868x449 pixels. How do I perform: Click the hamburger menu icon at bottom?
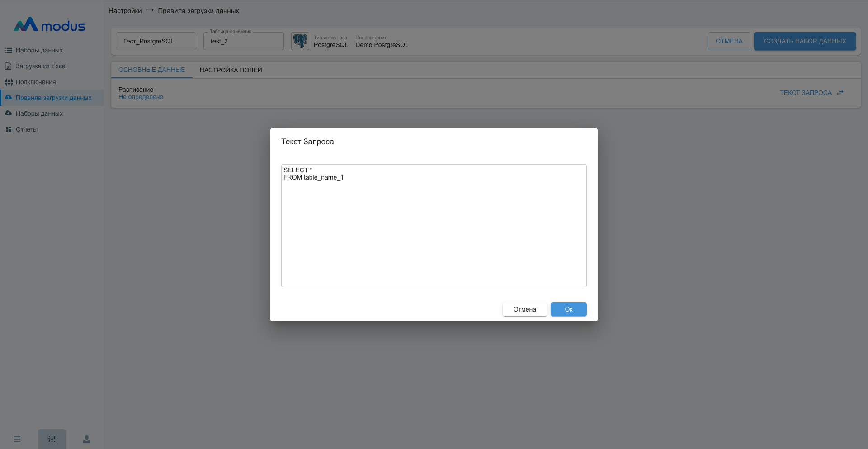tap(17, 439)
